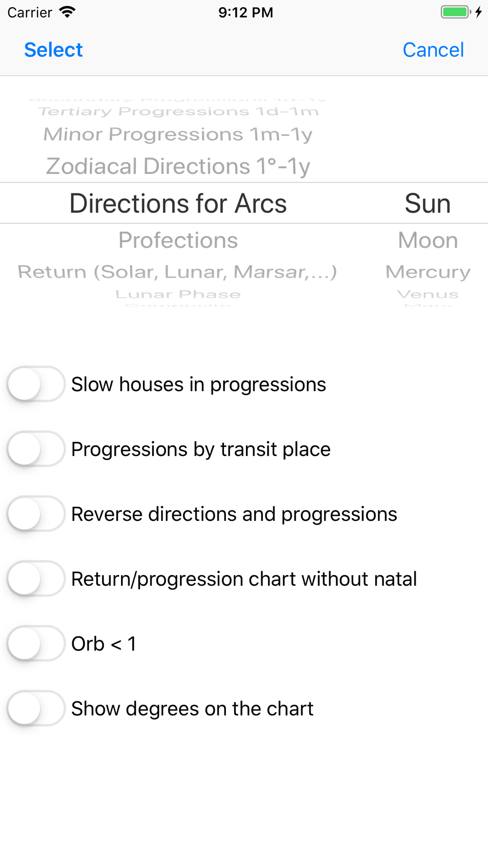Turn on Reverse directions and progressions
This screenshot has width=488, height=868.
[x=36, y=514]
